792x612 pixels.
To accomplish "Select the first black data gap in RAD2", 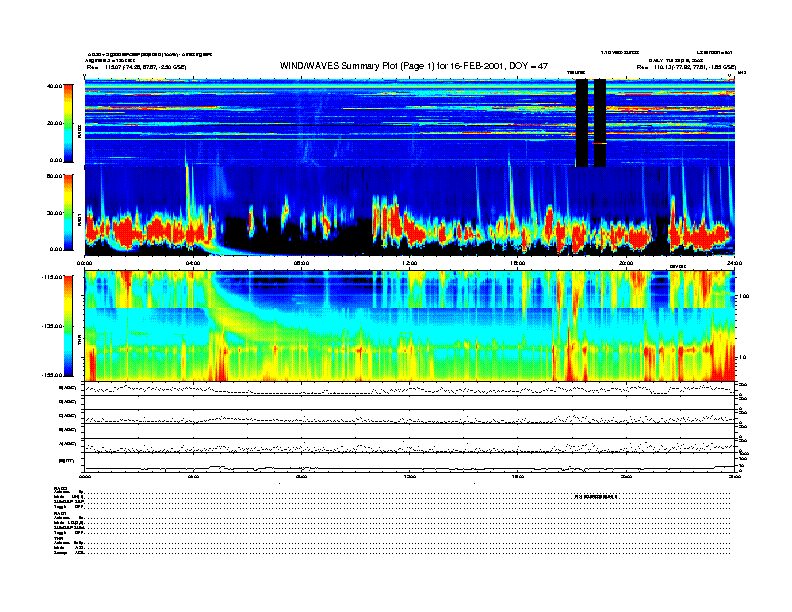I will tap(581, 123).
